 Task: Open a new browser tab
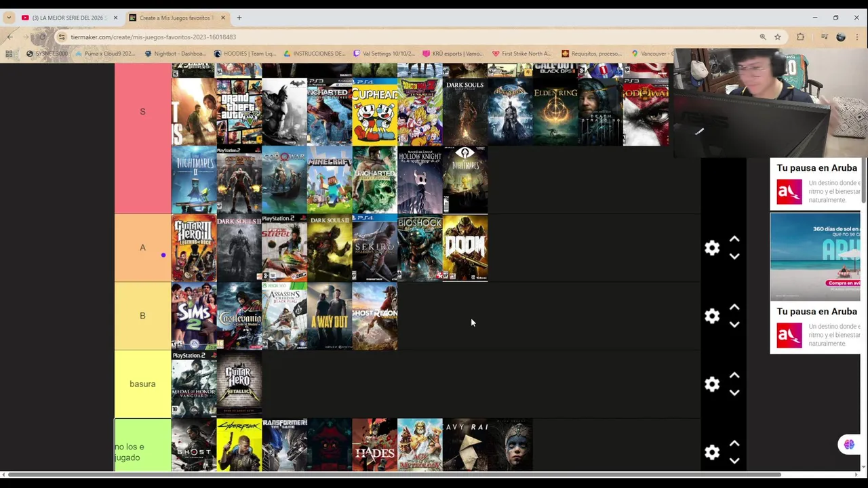[x=239, y=18]
